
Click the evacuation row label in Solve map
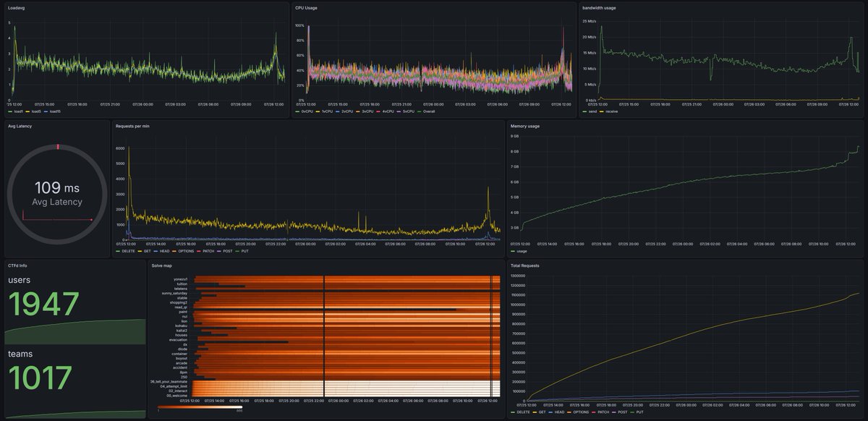[178, 340]
